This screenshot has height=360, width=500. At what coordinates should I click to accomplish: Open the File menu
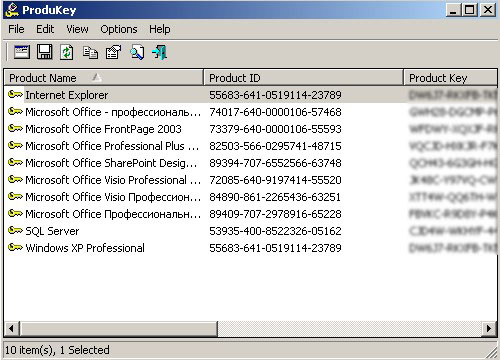[16, 29]
